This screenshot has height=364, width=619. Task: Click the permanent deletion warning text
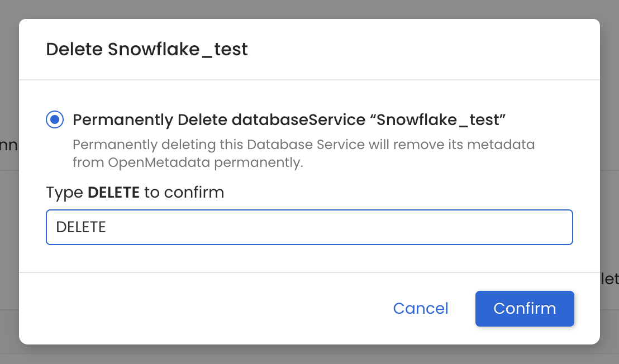click(x=303, y=151)
